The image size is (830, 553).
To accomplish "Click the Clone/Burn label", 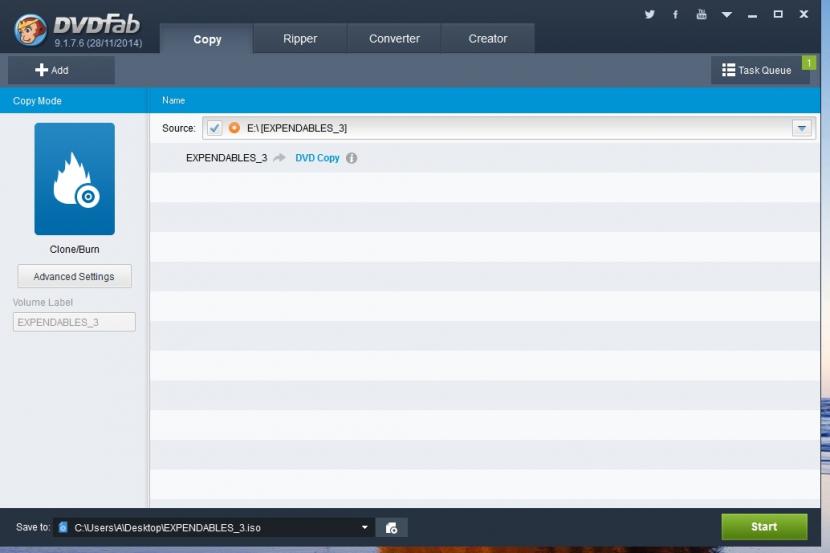I will pyautogui.click(x=75, y=249).
